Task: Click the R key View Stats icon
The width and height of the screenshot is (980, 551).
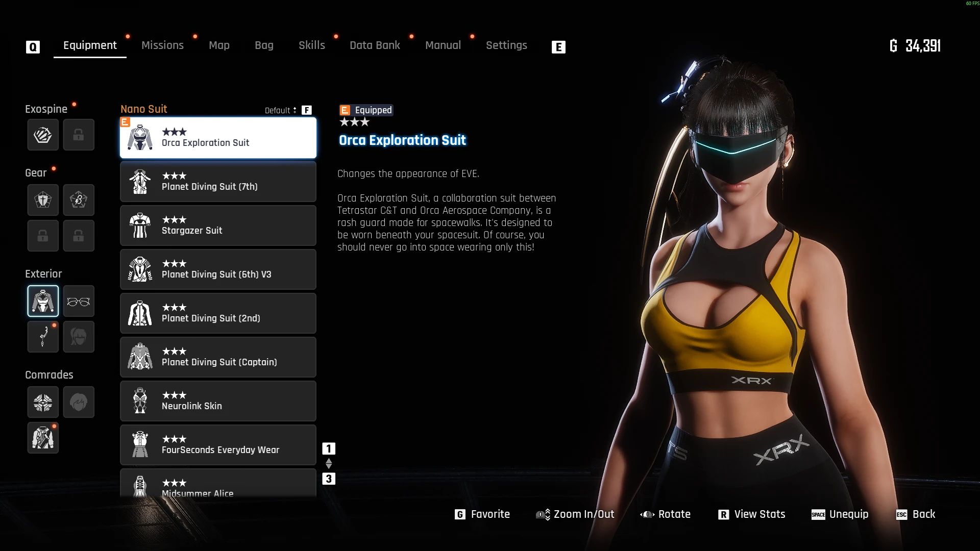Action: pos(723,515)
